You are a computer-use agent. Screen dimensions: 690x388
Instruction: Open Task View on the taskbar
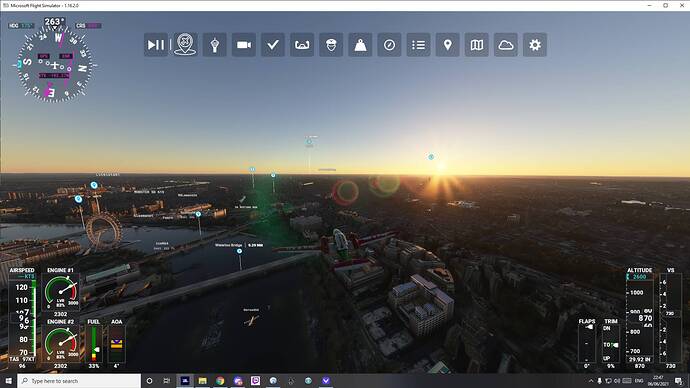point(167,381)
